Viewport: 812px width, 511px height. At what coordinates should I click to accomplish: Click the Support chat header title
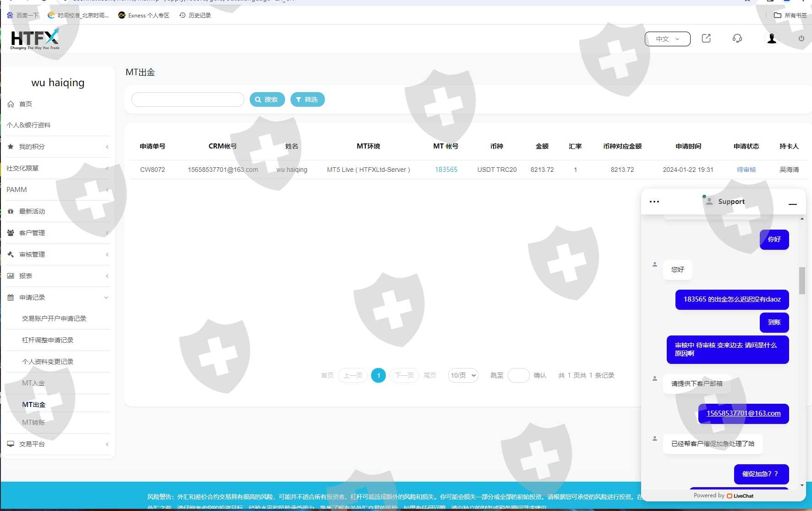(731, 202)
